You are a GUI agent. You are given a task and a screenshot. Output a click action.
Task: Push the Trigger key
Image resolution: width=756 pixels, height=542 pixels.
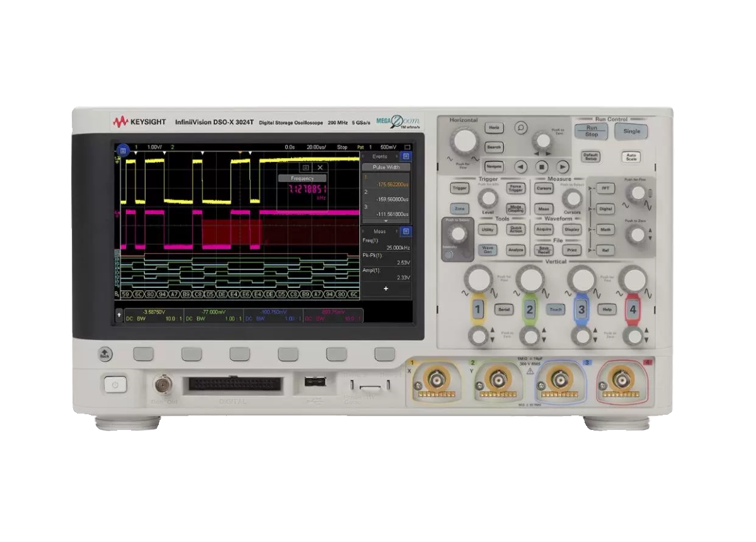click(460, 188)
